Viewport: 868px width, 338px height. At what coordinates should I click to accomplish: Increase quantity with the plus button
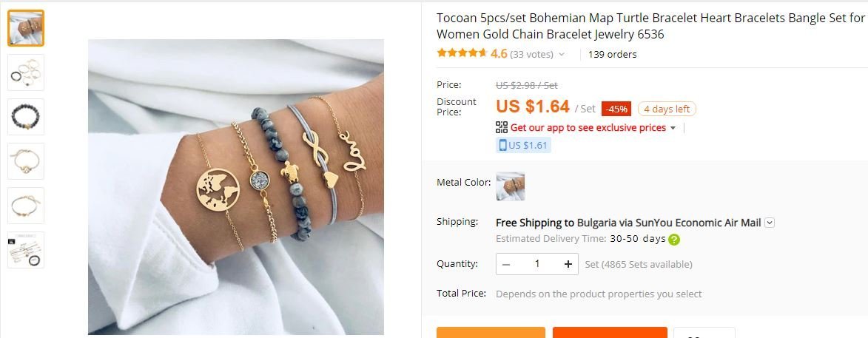tap(568, 264)
